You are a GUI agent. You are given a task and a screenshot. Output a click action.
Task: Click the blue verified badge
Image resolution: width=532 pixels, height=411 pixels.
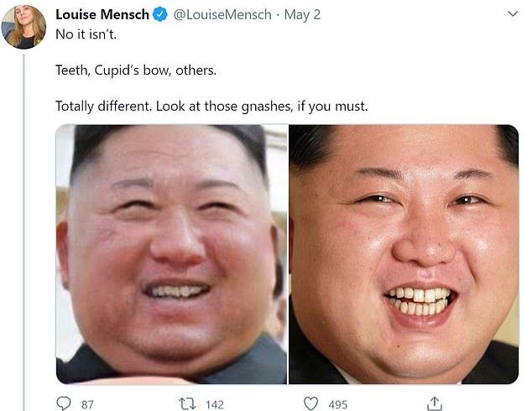click(x=159, y=14)
